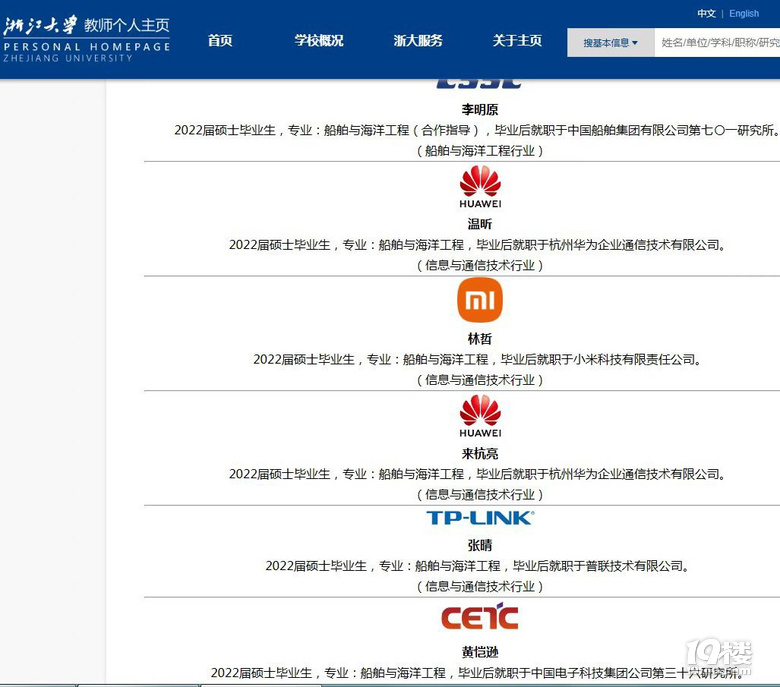Click the Zhejiang University personal homepage logo

click(86, 39)
